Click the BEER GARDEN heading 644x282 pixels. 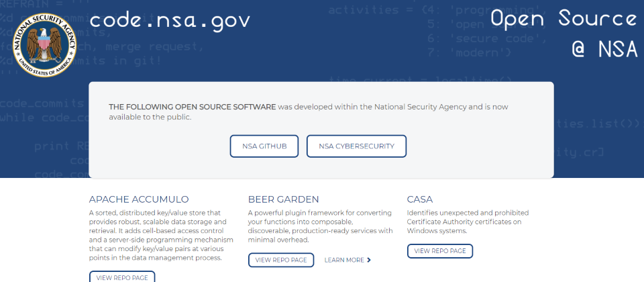pos(283,199)
